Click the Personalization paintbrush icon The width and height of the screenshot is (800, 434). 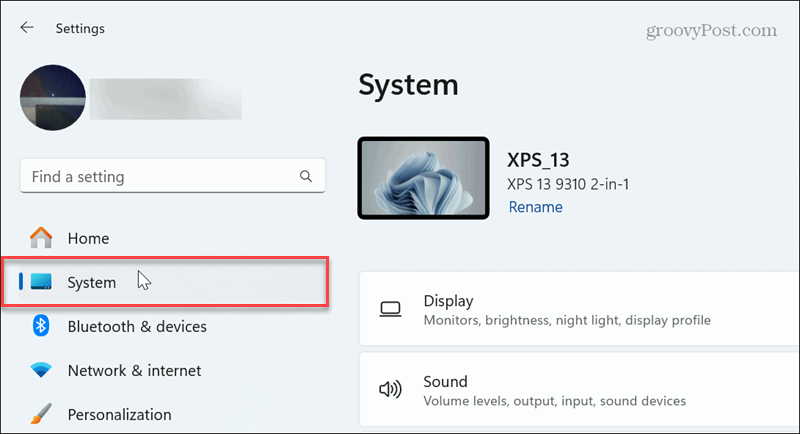41,414
